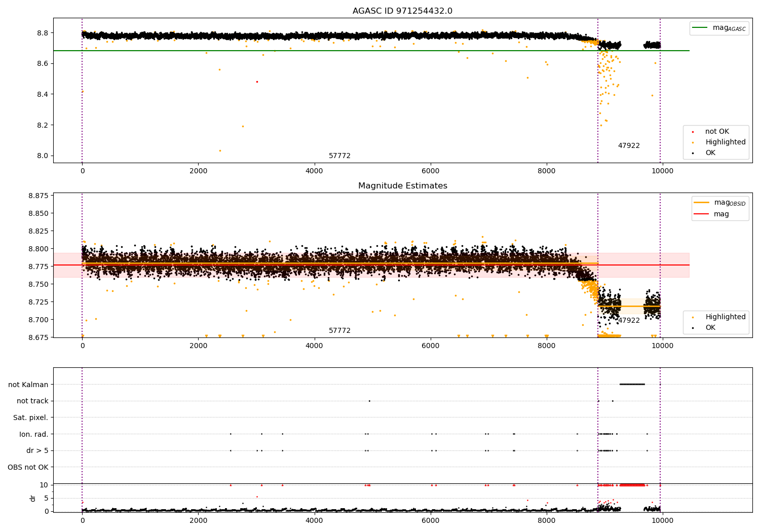Click the red dot marker in 'not OK' legend

pyautogui.click(x=693, y=132)
